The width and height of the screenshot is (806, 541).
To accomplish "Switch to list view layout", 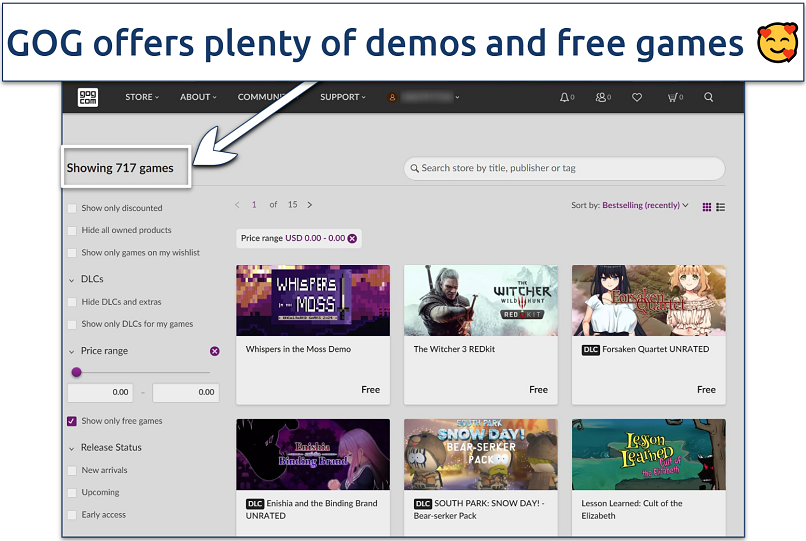I will 721,207.
